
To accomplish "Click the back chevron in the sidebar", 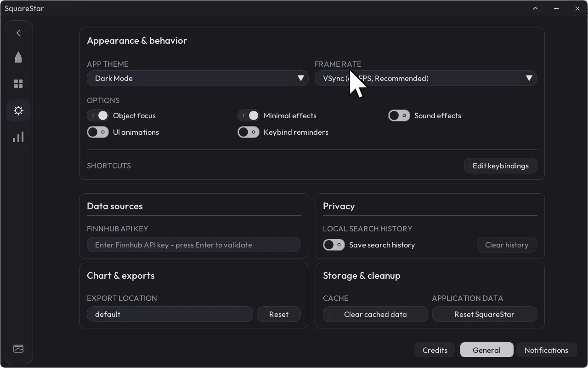I will tap(18, 33).
